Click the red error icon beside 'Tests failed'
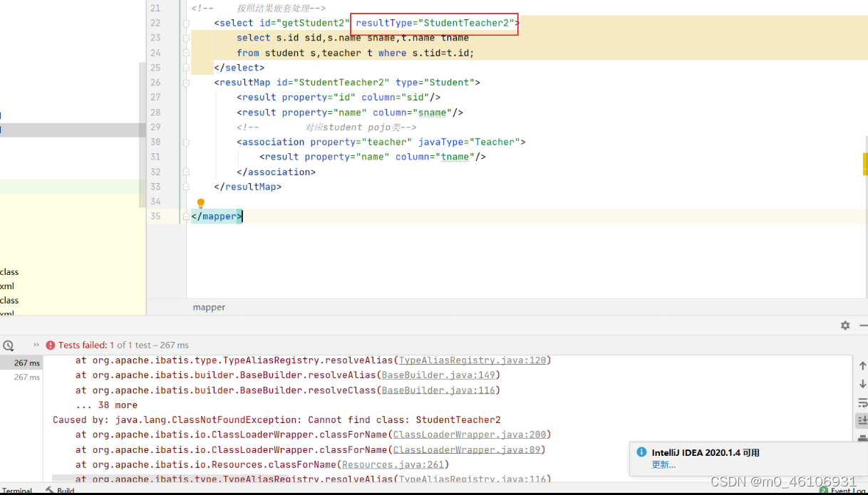868x495 pixels. tap(50, 345)
